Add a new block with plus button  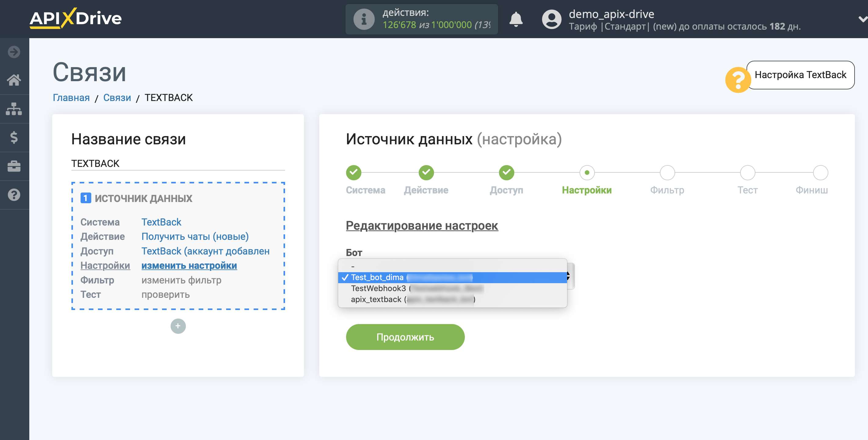coord(178,326)
